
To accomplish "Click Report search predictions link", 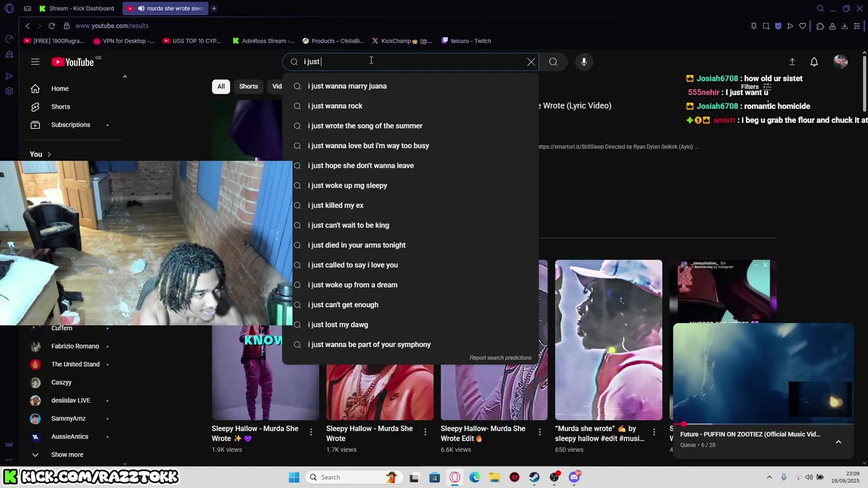I will point(500,358).
